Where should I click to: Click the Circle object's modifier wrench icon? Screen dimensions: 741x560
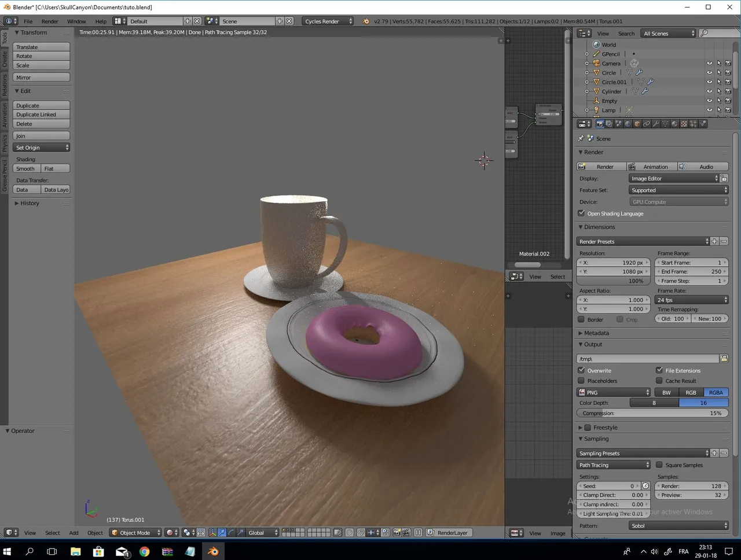click(639, 73)
